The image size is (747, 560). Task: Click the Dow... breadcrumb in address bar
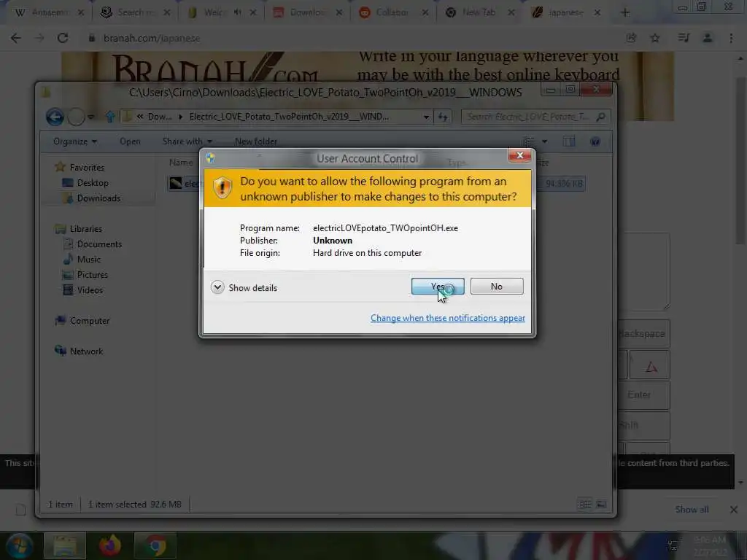tap(159, 117)
